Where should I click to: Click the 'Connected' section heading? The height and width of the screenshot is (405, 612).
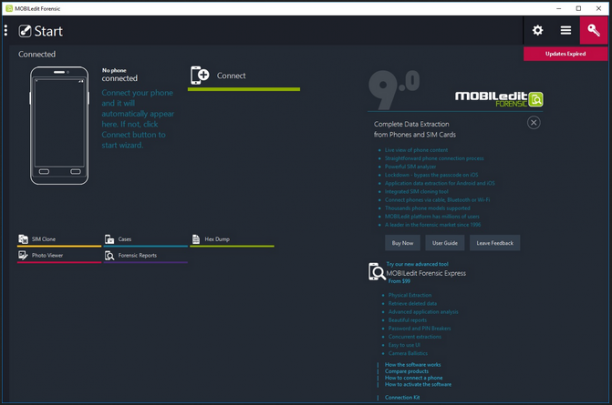point(37,54)
